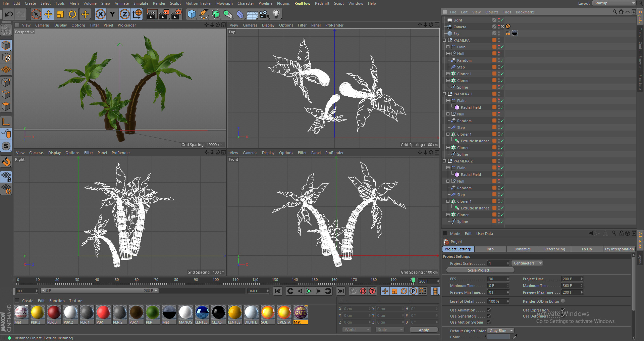The width and height of the screenshot is (644, 341).
Task: Click the Scale Project button
Action: point(480,270)
